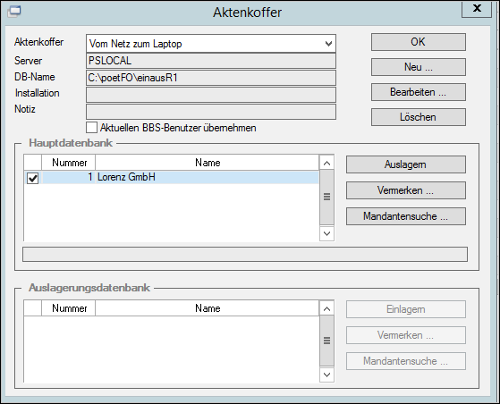Viewport: 500px width, 404px height.
Task: Click scroll up arrow in Auslagerungsdatenbank list
Action: point(327,309)
